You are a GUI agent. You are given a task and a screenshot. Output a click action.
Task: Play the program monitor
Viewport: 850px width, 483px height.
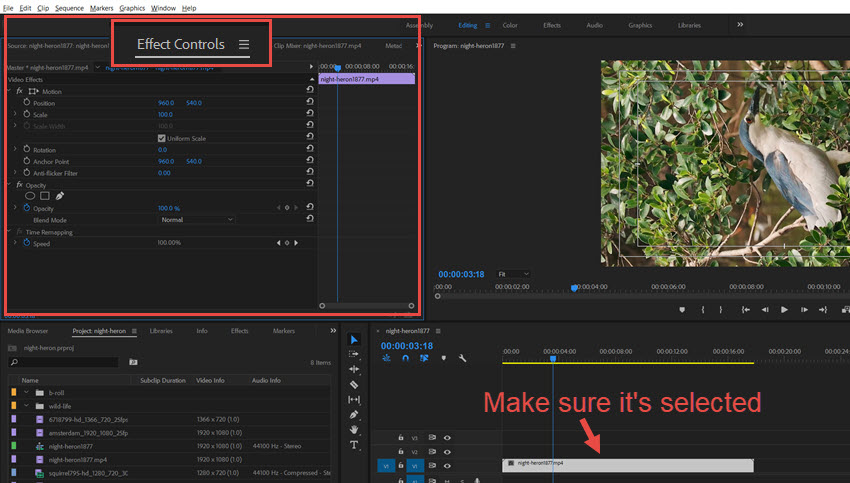point(784,310)
